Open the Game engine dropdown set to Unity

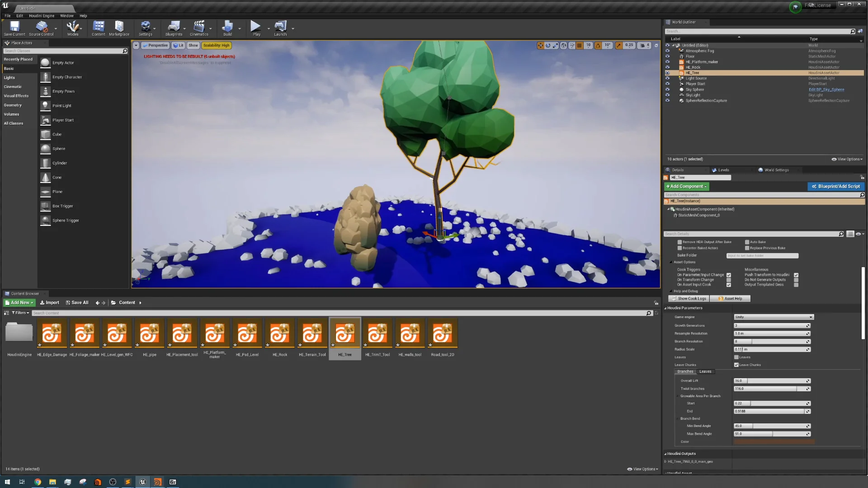[x=773, y=317]
